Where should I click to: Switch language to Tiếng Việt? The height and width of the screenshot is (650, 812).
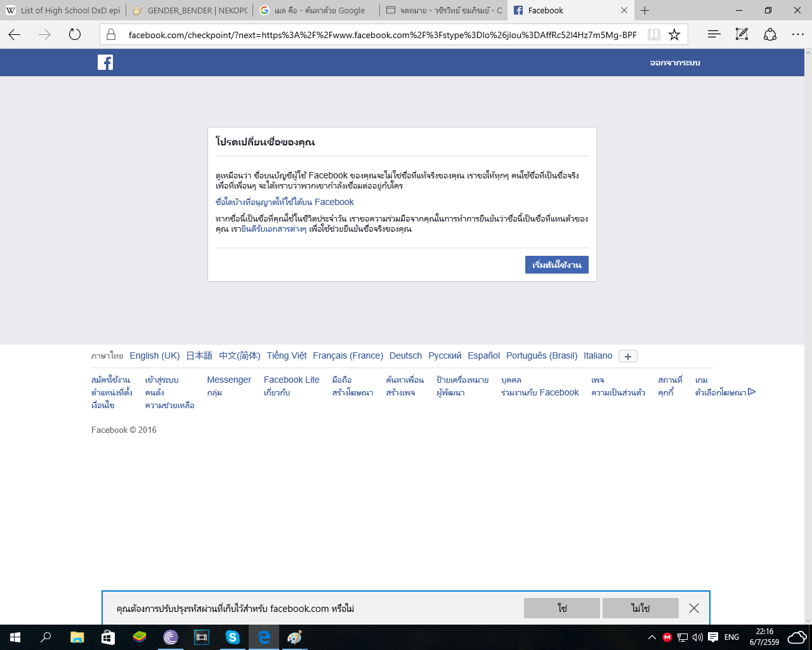coord(287,355)
